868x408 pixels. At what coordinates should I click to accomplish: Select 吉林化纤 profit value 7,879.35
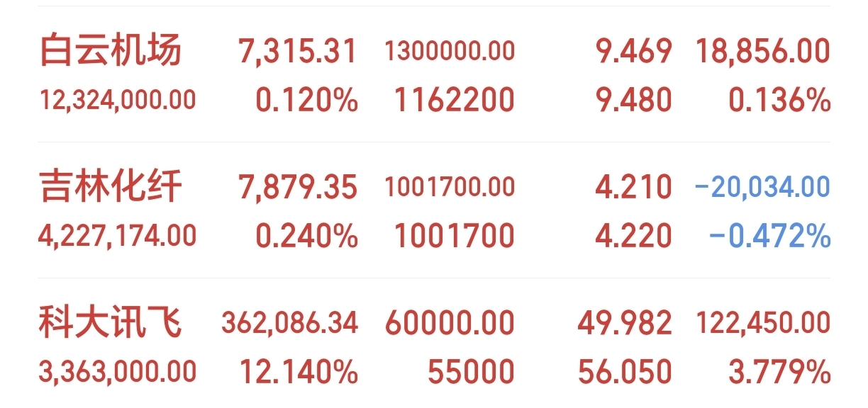pyautogui.click(x=298, y=188)
